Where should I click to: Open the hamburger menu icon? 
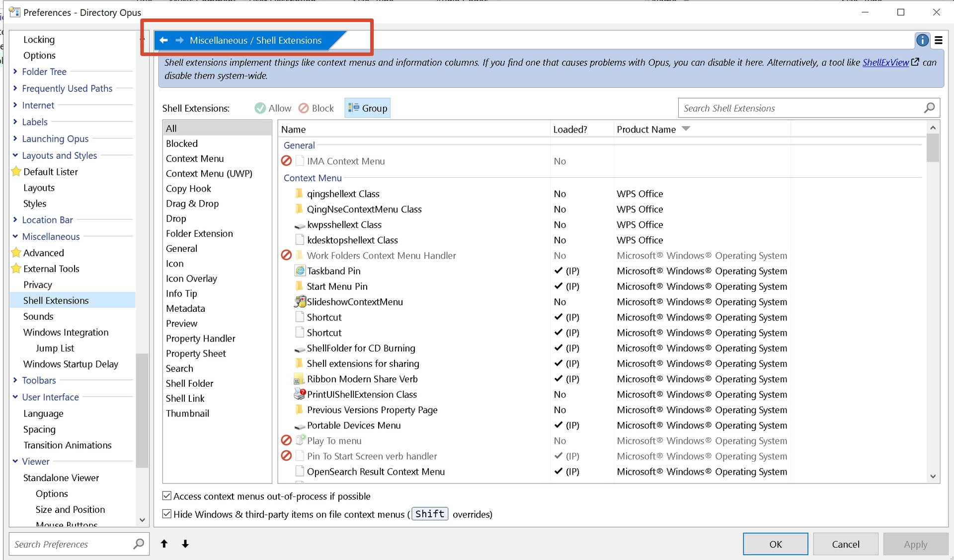pos(939,40)
